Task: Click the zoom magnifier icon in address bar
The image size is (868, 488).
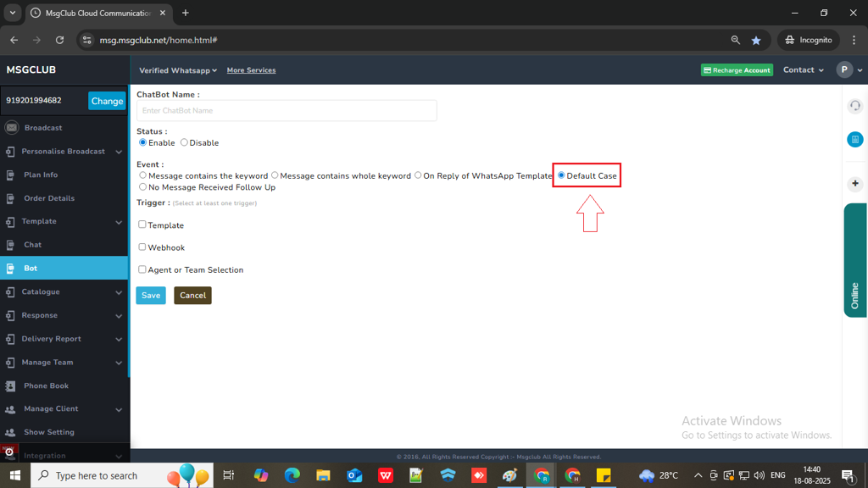Action: (735, 40)
